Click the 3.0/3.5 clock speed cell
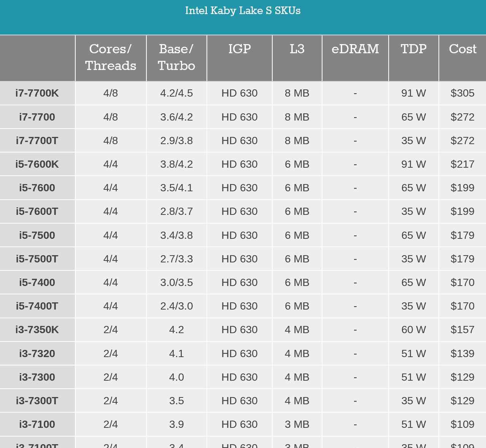 pos(176,283)
